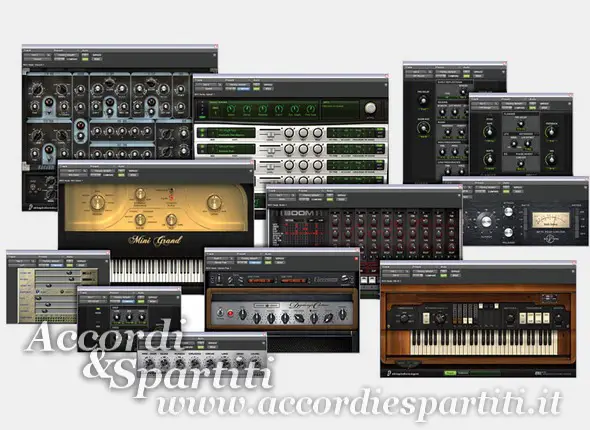This screenshot has width=590, height=430.
Task: Click the reverb Room Size knob
Action: [423, 128]
